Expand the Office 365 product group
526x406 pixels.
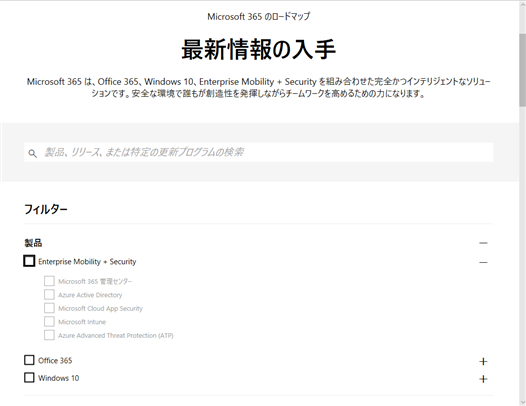tap(483, 361)
